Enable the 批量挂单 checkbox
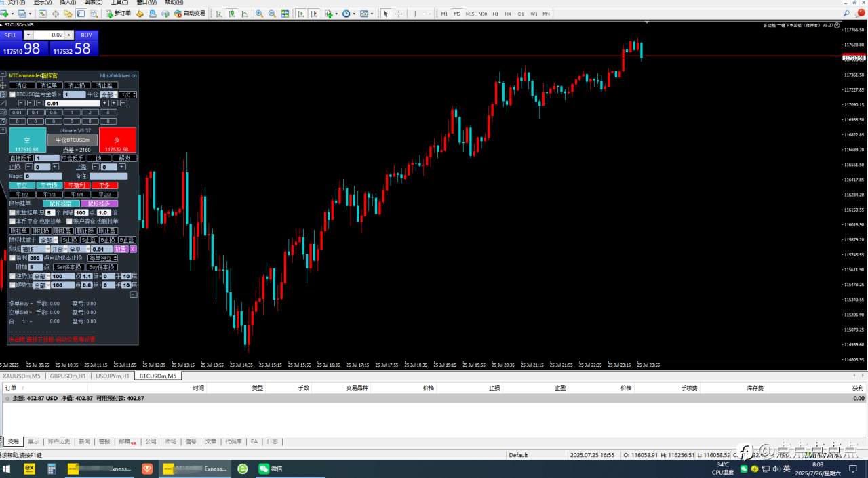Viewport: 868px width, 478px height. click(x=12, y=212)
